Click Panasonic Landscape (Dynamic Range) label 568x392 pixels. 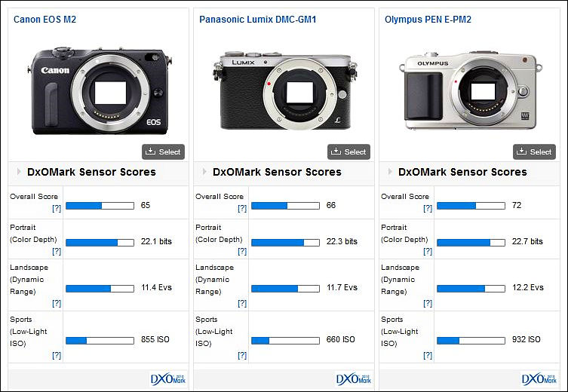pos(214,279)
